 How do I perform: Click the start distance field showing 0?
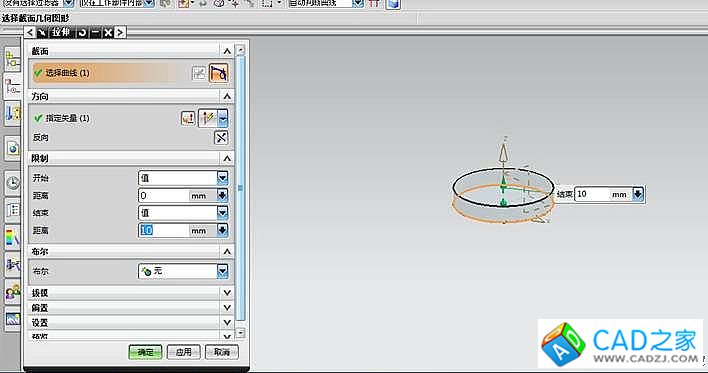(x=163, y=196)
